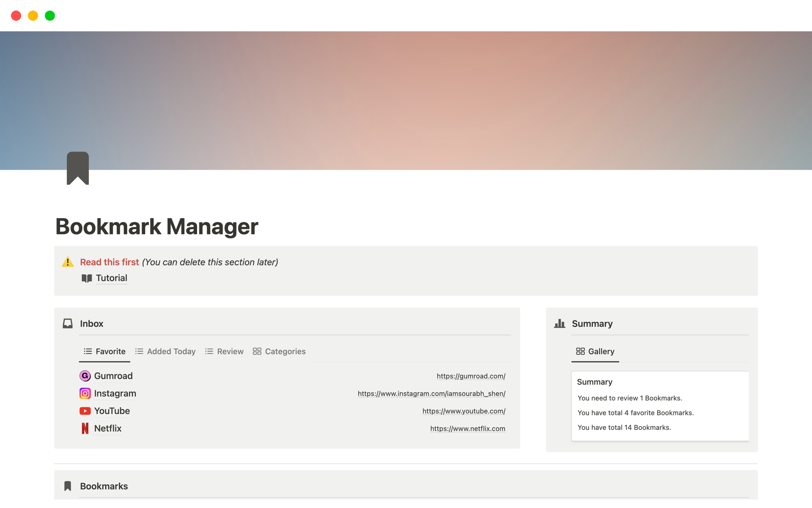Click the Bookmarks section bookmark icon

(x=68, y=486)
